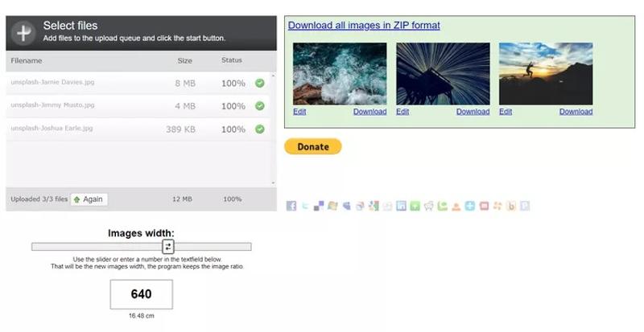The height and width of the screenshot is (332, 644).
Task: Edit the star trails image
Action: [x=402, y=112]
